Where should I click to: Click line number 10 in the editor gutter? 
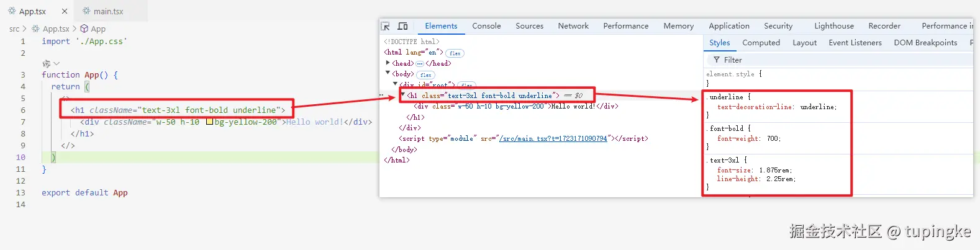click(x=20, y=157)
